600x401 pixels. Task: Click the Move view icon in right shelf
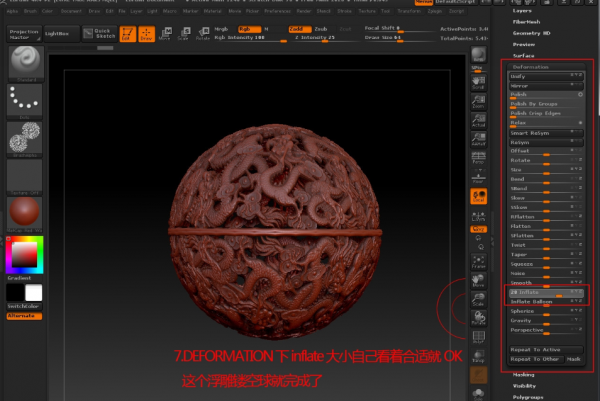[478, 280]
